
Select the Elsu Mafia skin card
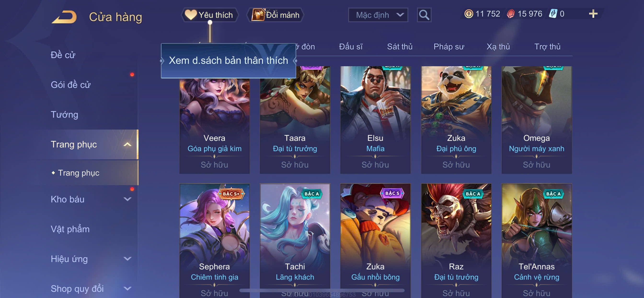coord(375,120)
